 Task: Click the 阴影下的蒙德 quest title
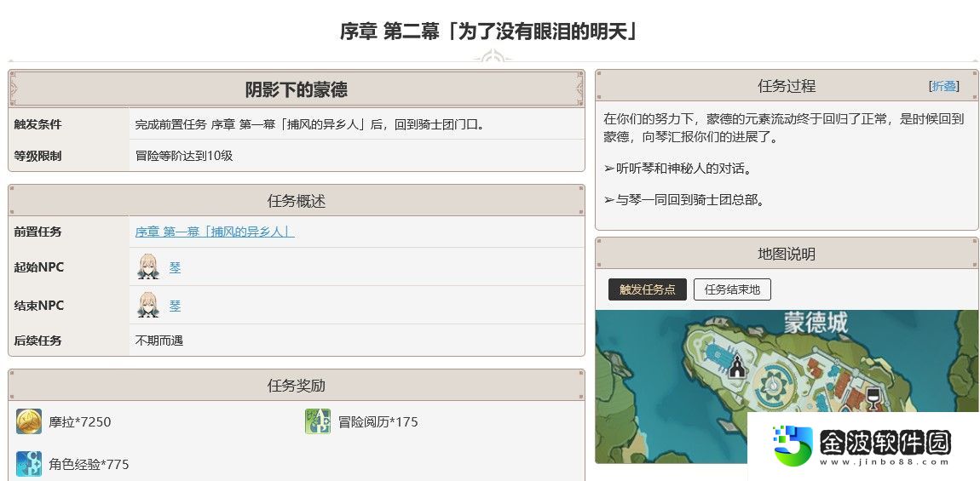(x=297, y=90)
